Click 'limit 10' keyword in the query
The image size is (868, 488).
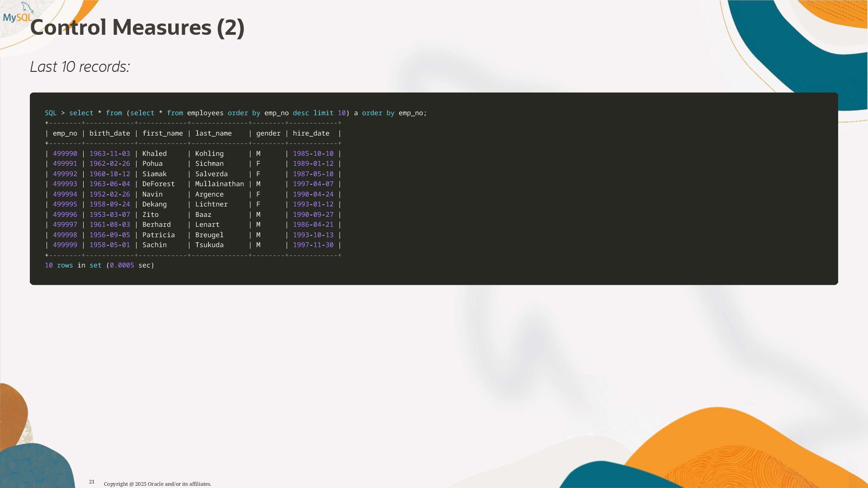329,113
